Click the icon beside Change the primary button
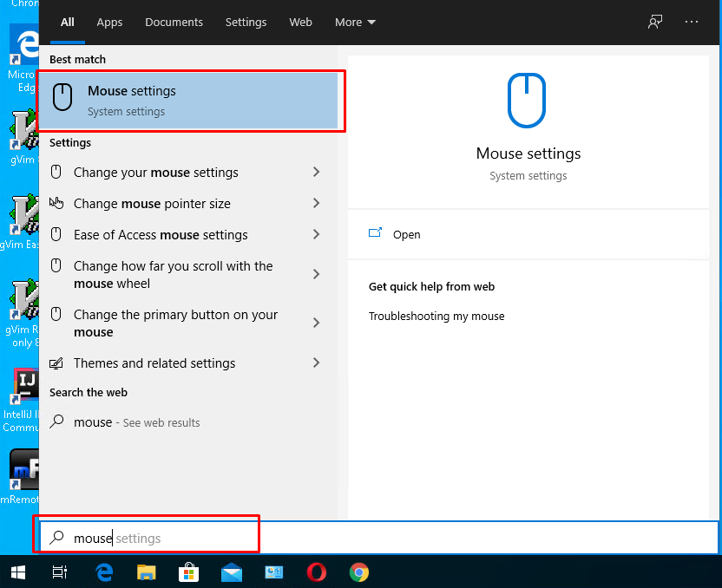Viewport: 722px width, 588px height. pos(56,314)
